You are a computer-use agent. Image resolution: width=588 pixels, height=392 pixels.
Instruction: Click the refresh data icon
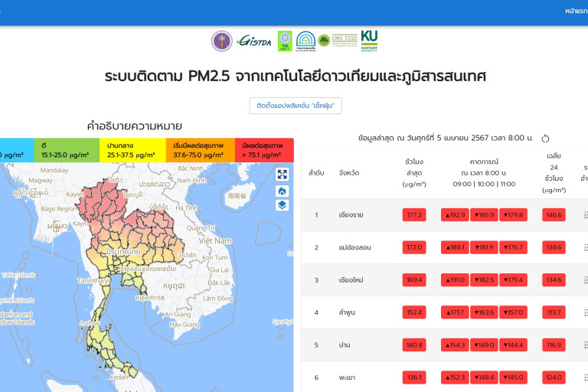[545, 139]
